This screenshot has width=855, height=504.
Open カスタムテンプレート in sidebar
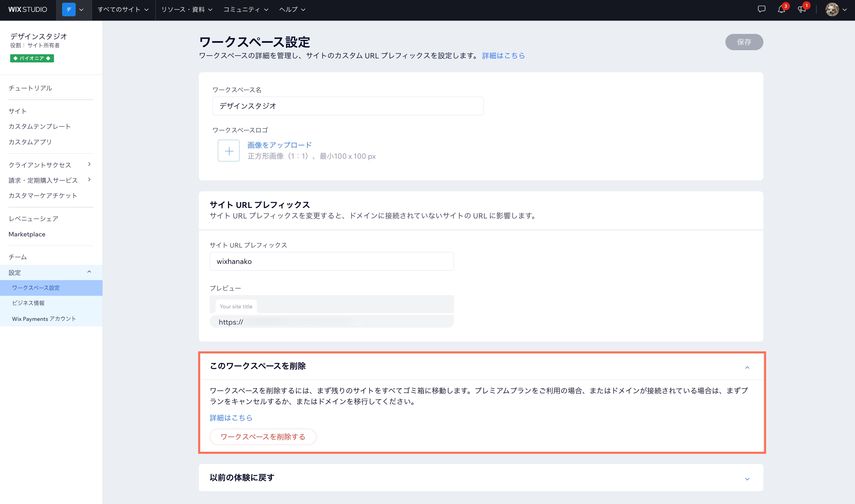tap(39, 127)
